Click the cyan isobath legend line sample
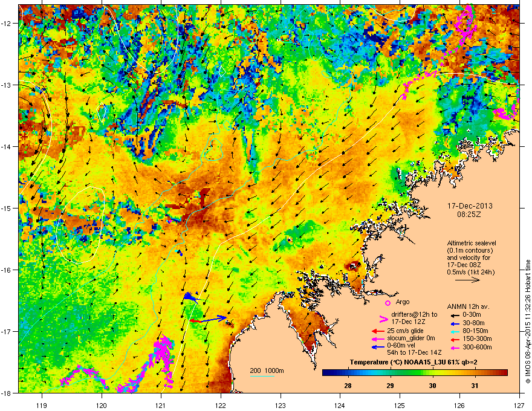The height and width of the screenshot is (411, 532). click(x=262, y=376)
